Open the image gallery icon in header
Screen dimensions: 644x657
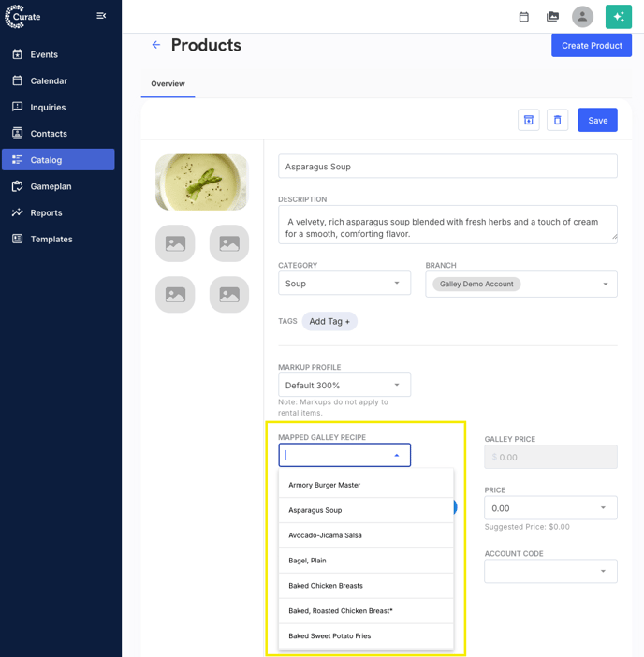coord(552,17)
